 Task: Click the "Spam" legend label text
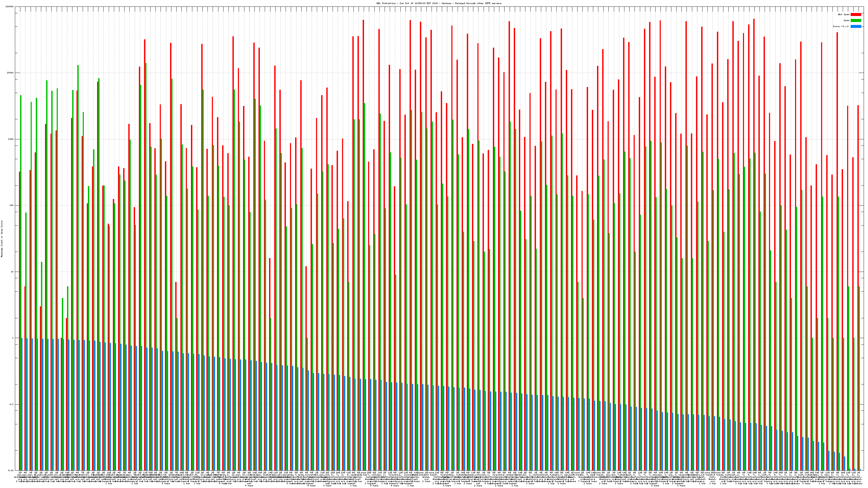pyautogui.click(x=846, y=21)
